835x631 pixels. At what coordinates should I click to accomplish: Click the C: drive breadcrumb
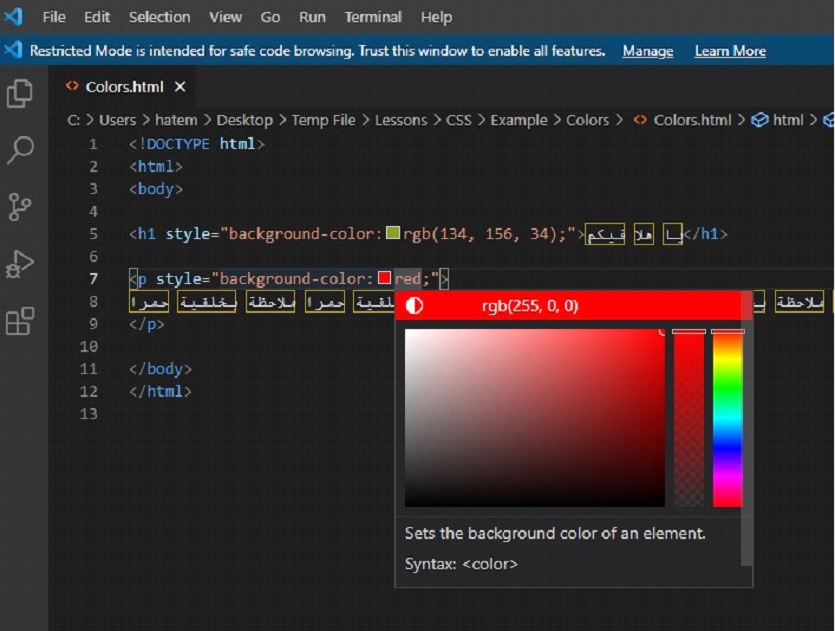tap(73, 120)
